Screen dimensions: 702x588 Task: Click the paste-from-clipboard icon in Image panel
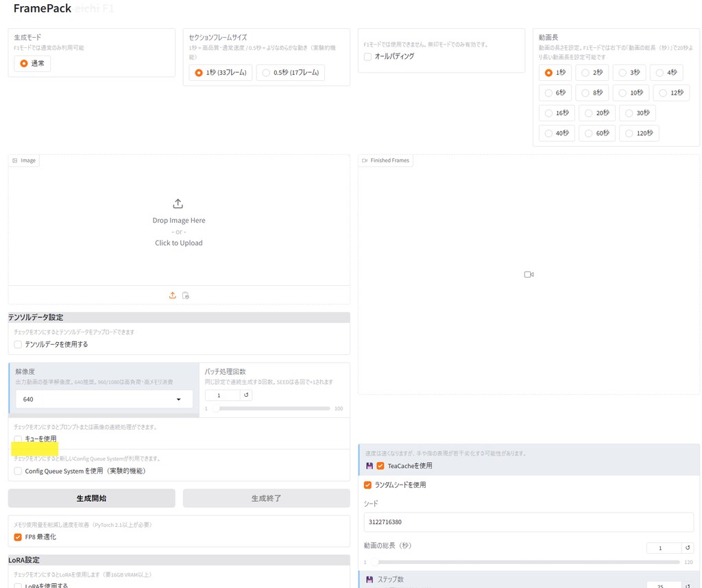coord(186,295)
